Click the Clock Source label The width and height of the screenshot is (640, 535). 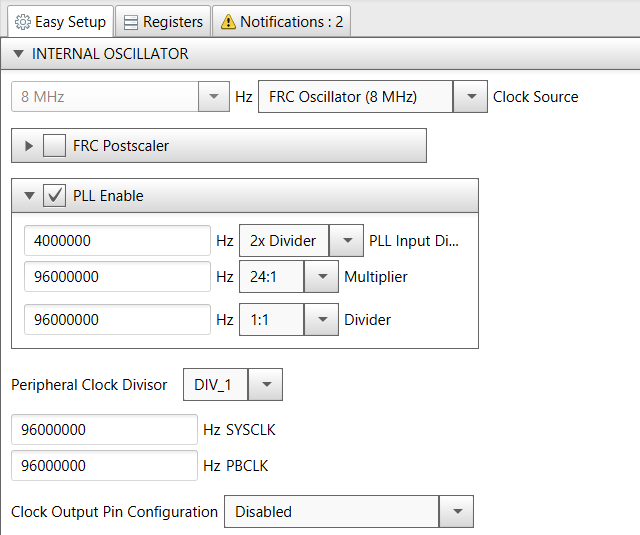click(x=536, y=97)
